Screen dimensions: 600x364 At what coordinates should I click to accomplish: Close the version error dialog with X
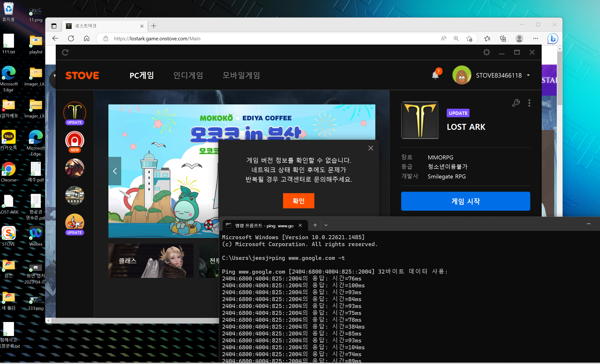(x=371, y=148)
